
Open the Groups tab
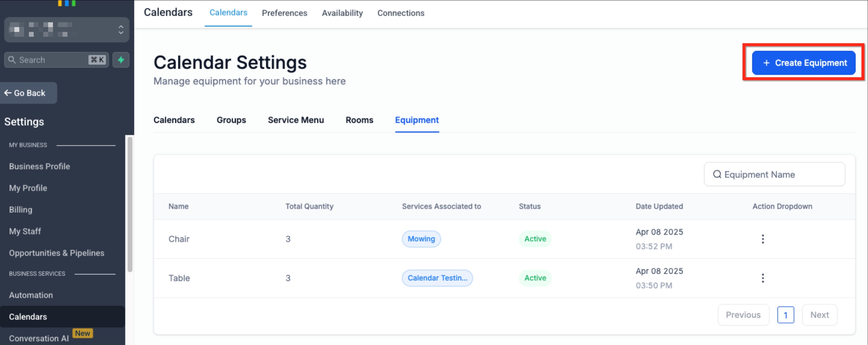coord(231,120)
